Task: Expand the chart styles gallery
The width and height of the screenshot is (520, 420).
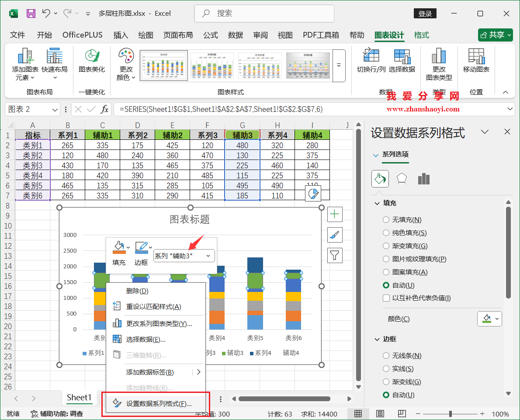Action: point(339,66)
